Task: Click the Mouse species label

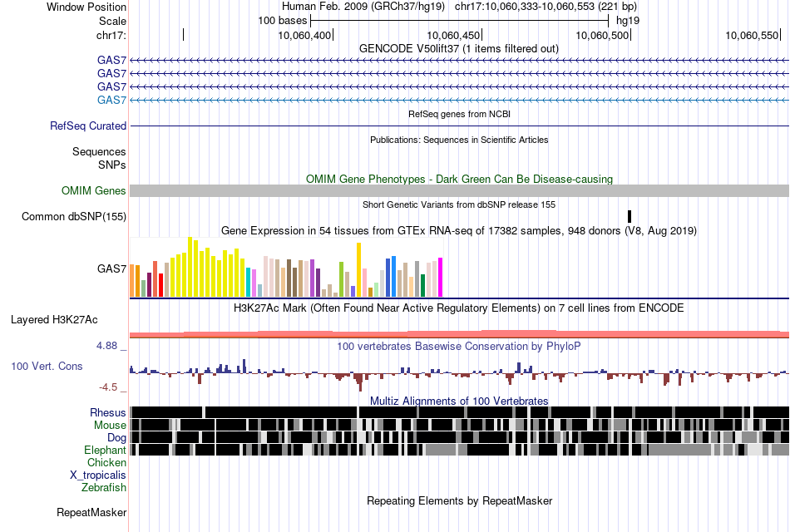Action: pos(110,426)
